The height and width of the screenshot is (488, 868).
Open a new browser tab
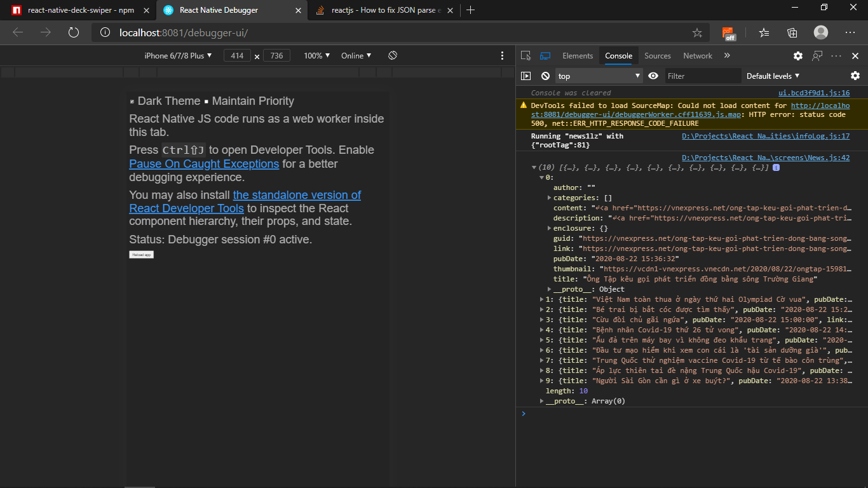click(x=470, y=10)
